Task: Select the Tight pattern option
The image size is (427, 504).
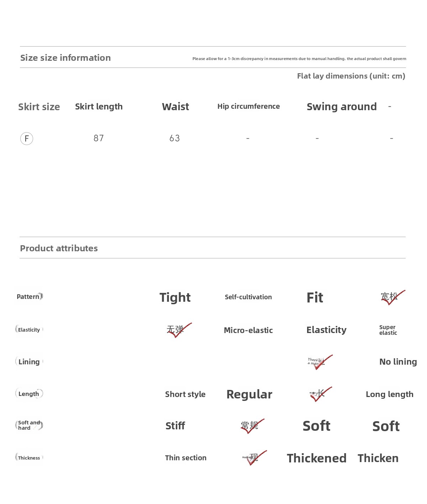Action: (x=175, y=297)
